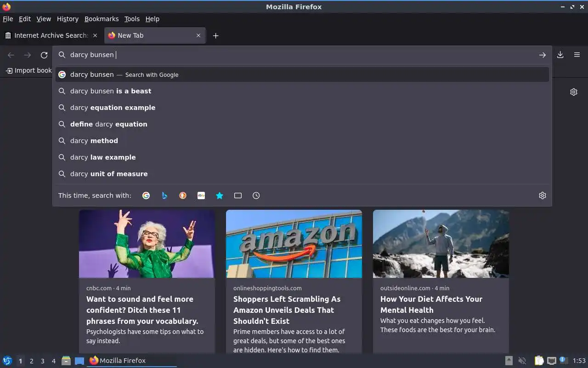Open file manager icon in taskbar
This screenshot has width=588, height=368.
(x=66, y=361)
